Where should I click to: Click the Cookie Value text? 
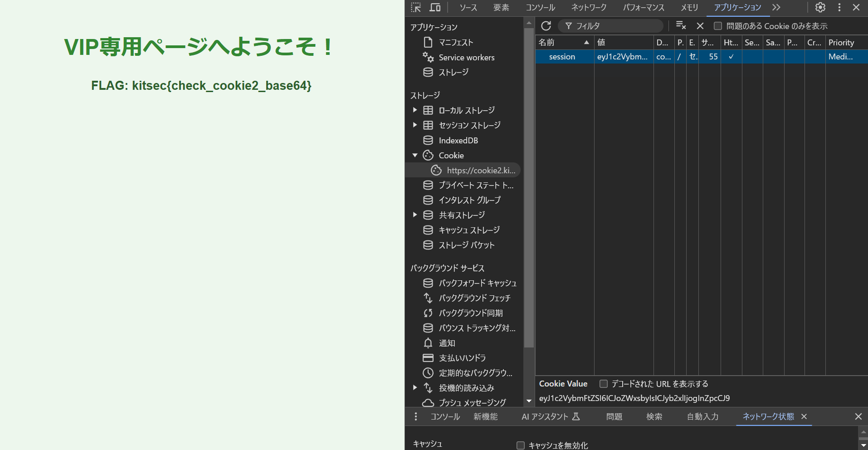pos(634,398)
